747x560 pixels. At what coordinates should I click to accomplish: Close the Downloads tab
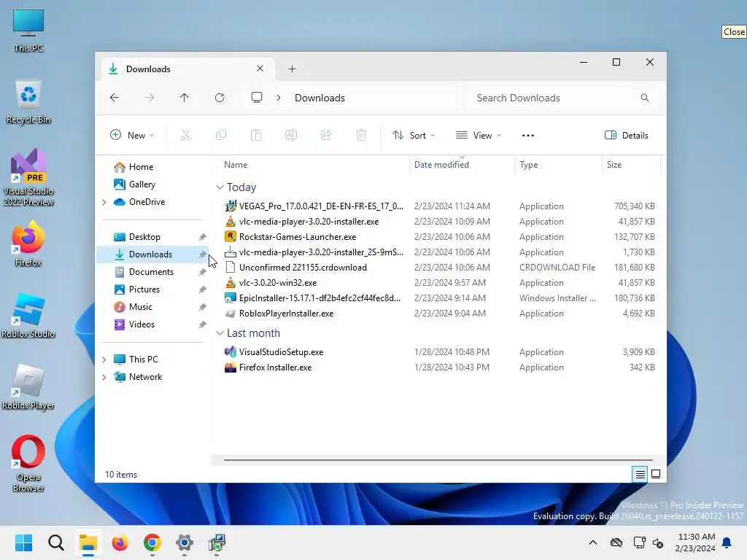(x=260, y=69)
